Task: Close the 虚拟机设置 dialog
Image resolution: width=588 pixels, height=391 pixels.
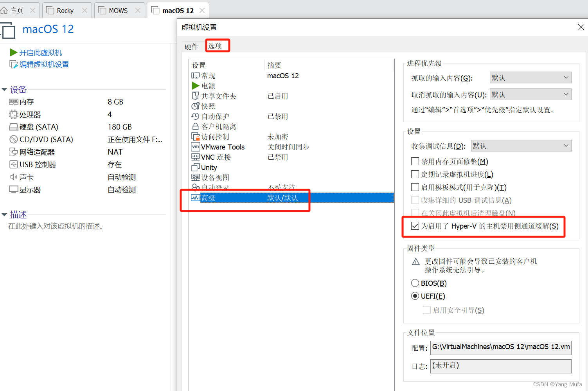Action: tap(581, 27)
